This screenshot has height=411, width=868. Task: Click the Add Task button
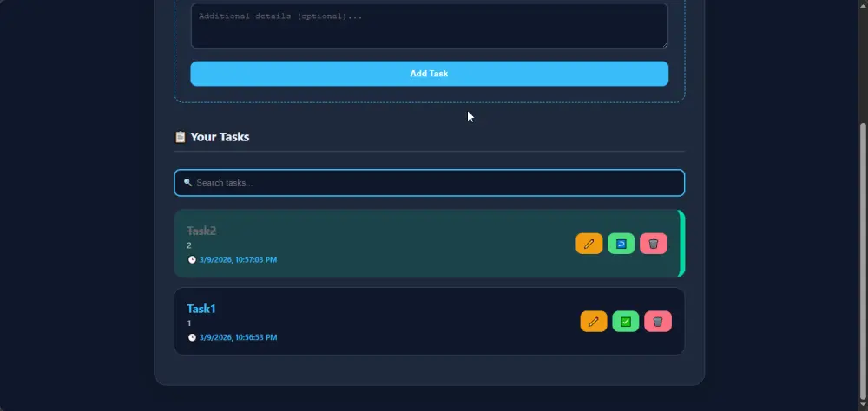pyautogui.click(x=429, y=74)
